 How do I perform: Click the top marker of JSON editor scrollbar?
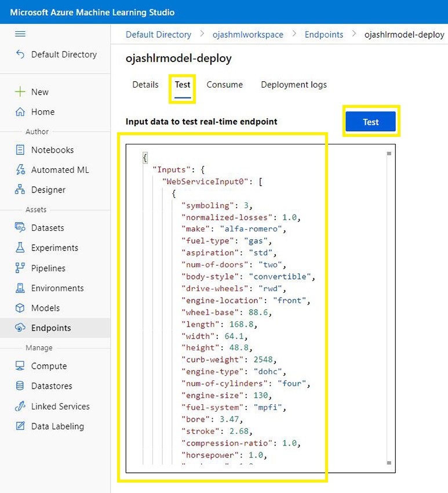(389, 154)
